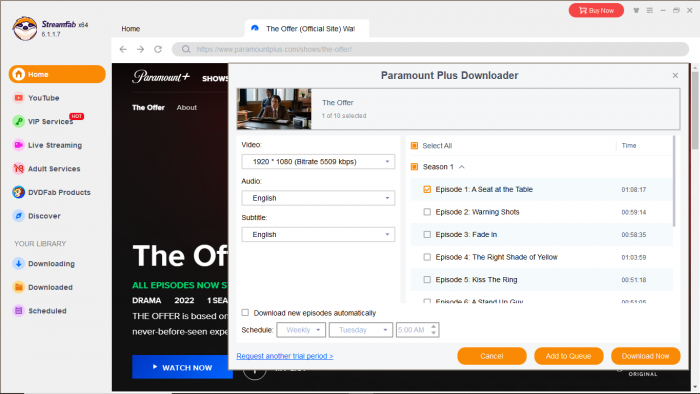Open the Subtitle language dropdown
The height and width of the screenshot is (394, 700).
point(318,234)
